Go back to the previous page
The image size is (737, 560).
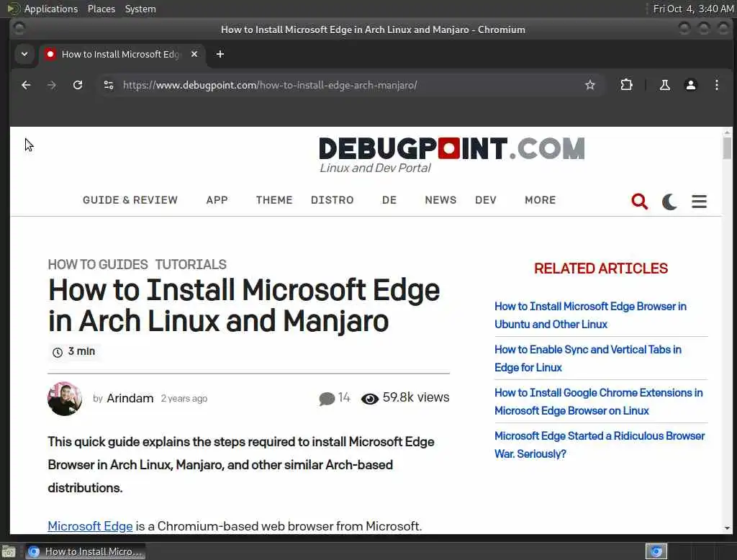pyautogui.click(x=27, y=85)
